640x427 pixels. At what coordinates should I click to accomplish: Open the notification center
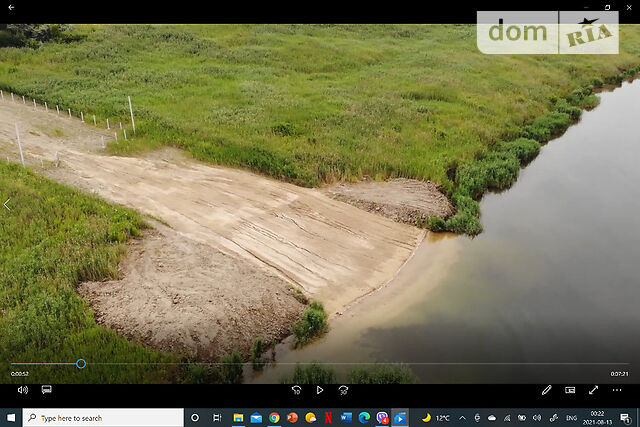626,417
